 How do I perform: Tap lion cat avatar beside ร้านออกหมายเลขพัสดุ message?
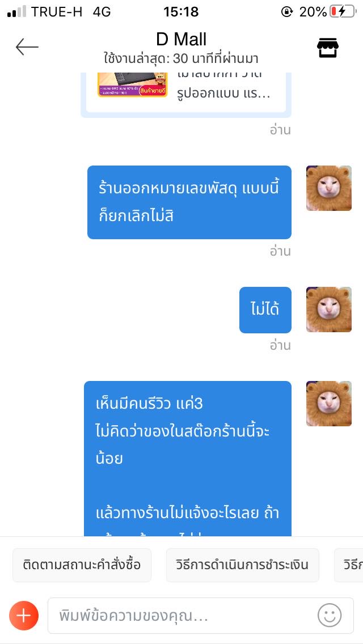coord(329,188)
